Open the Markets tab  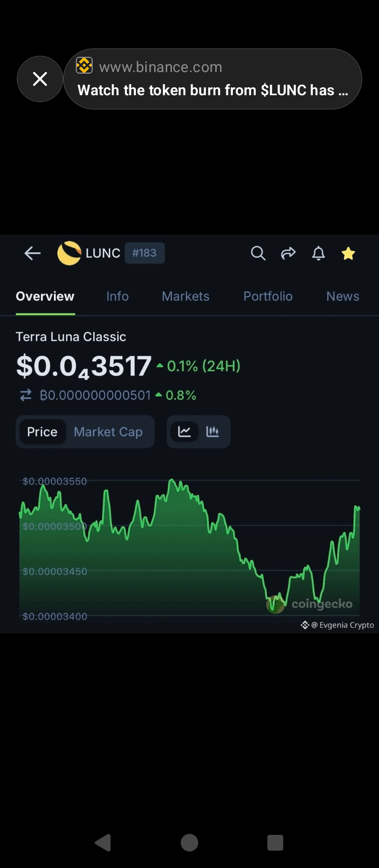pos(186,297)
